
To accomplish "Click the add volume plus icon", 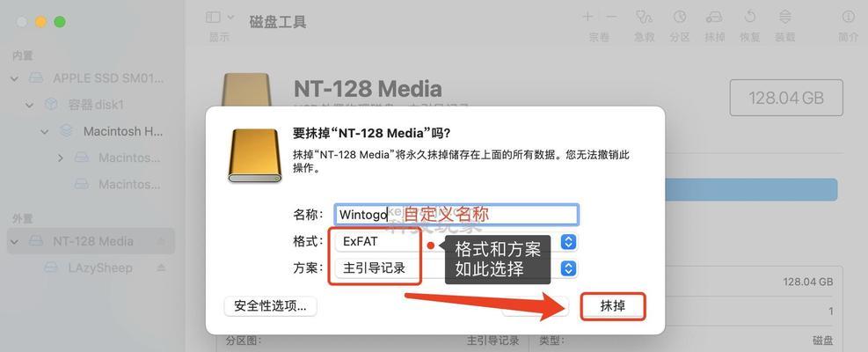I will point(587,18).
